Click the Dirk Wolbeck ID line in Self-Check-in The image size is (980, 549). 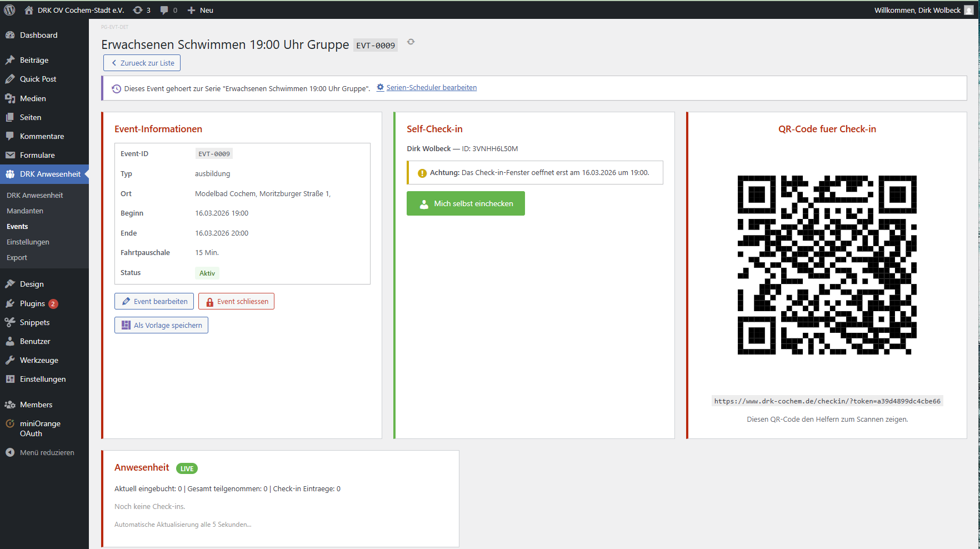(462, 148)
